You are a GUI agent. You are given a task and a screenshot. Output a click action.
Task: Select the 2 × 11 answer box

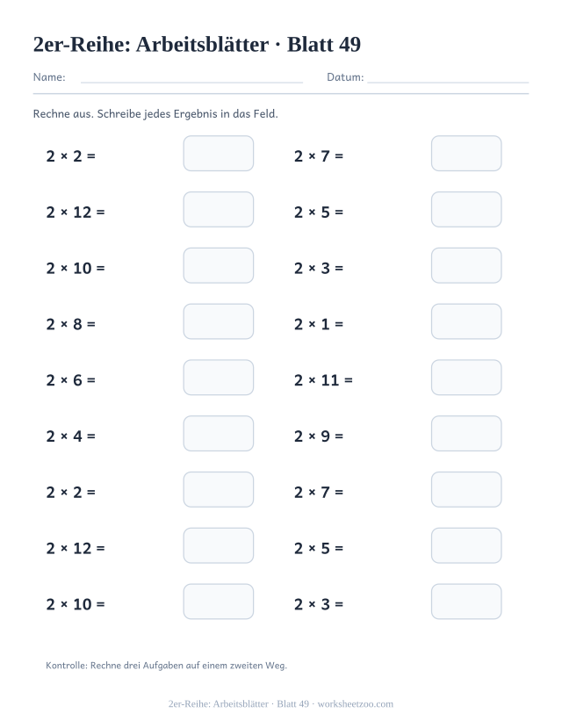(466, 378)
